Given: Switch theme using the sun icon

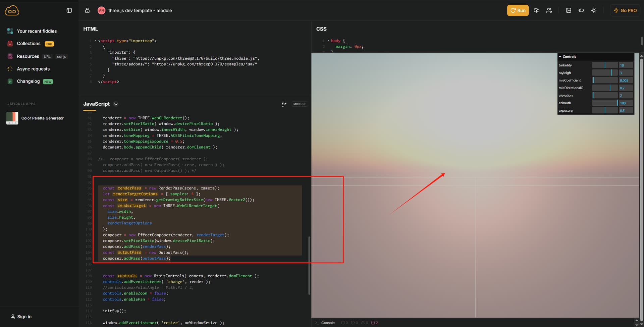Looking at the screenshot, I should 594,10.
